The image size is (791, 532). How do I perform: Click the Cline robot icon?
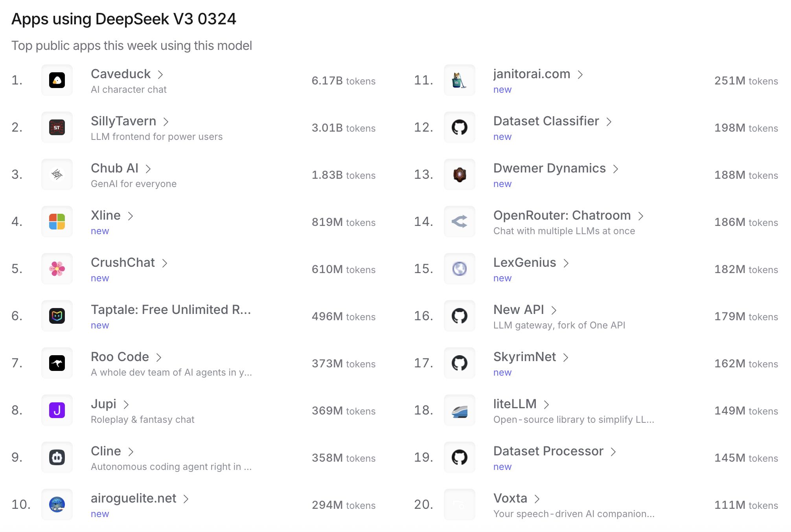click(57, 457)
